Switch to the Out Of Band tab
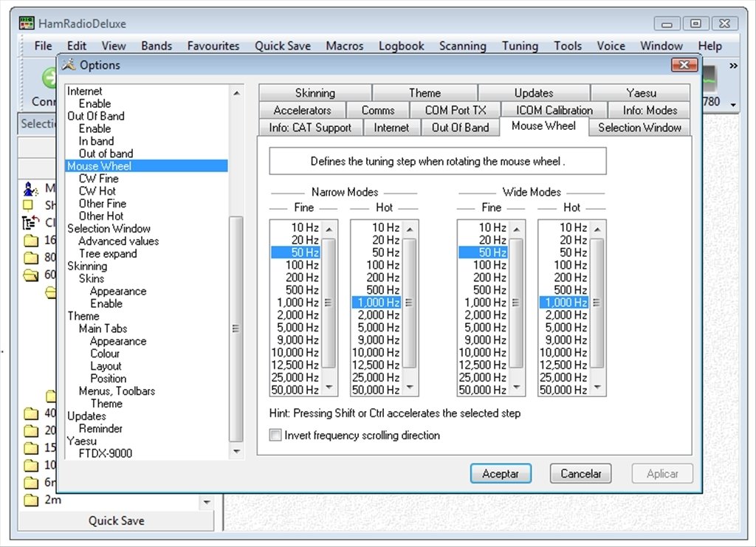 pos(460,127)
